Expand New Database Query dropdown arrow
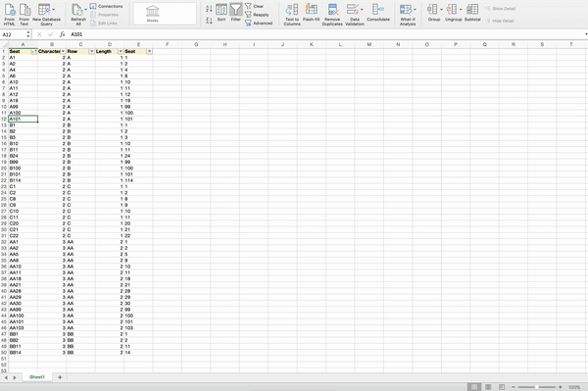Viewport: 588px width, 391px height. point(53,10)
